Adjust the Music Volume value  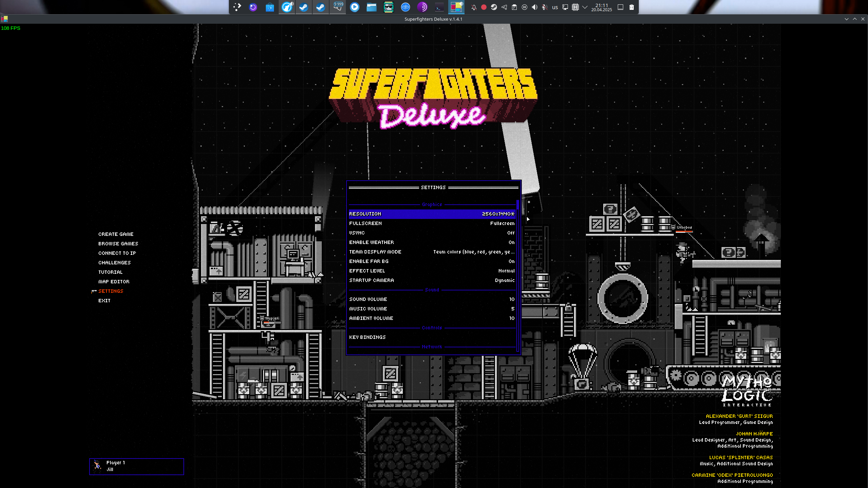pyautogui.click(x=432, y=309)
